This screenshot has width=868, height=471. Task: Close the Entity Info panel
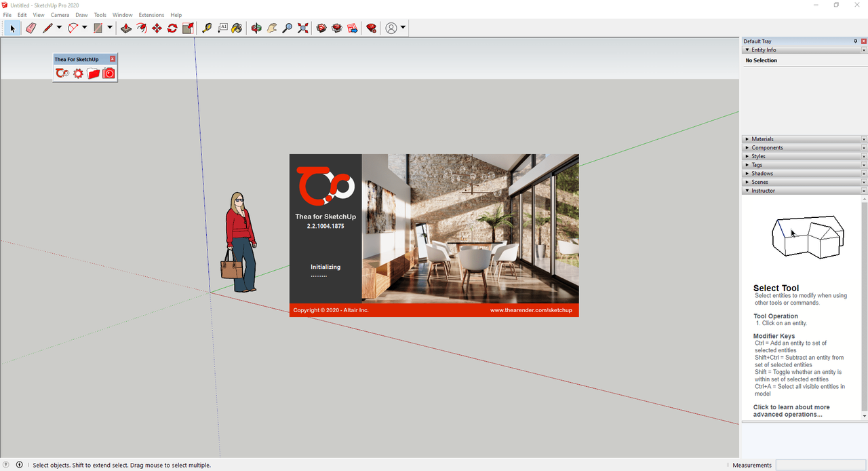863,50
